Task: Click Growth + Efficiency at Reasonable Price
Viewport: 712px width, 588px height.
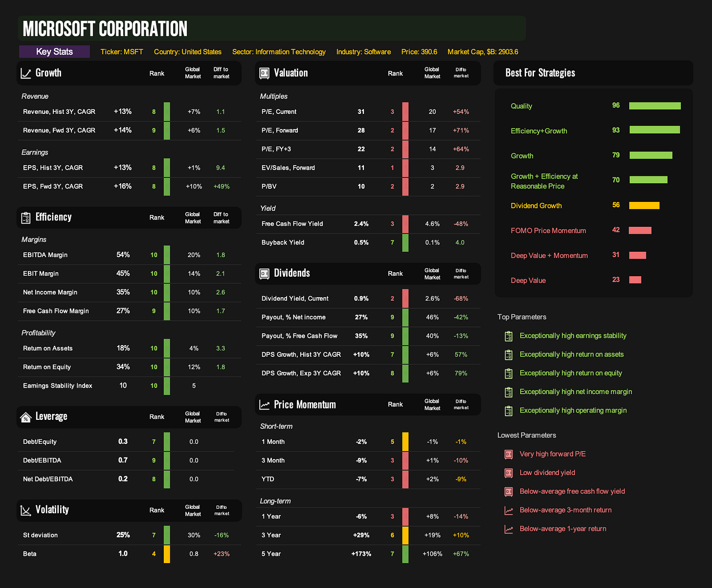Action: [x=544, y=181]
